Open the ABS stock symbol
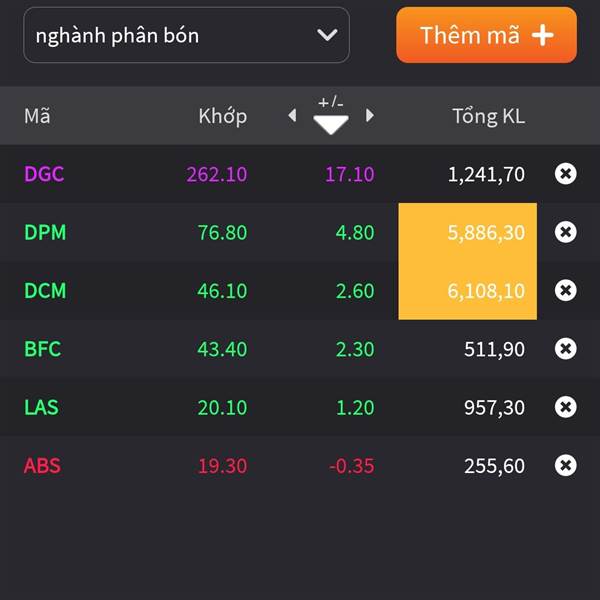This screenshot has height=600, width=600. click(42, 466)
